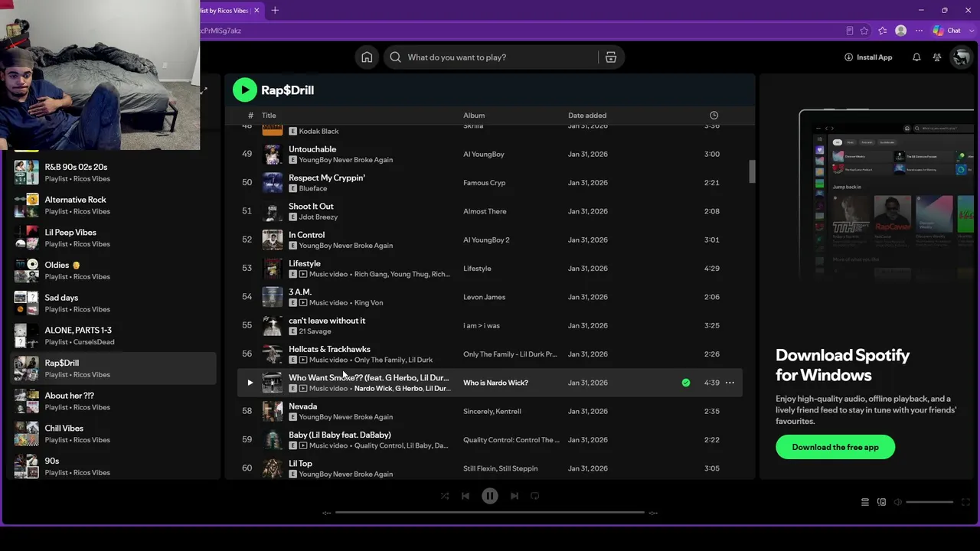980x551 pixels.
Task: Pause playback in the player bar
Action: tap(490, 496)
